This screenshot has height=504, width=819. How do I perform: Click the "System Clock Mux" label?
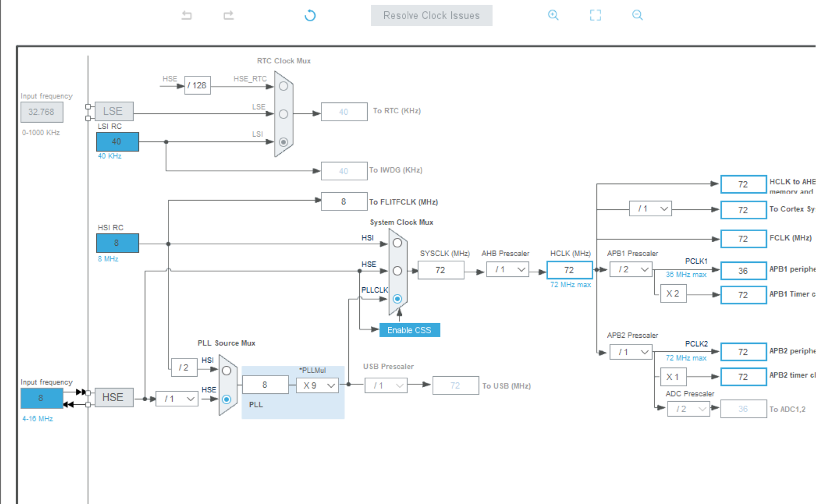pos(401,222)
